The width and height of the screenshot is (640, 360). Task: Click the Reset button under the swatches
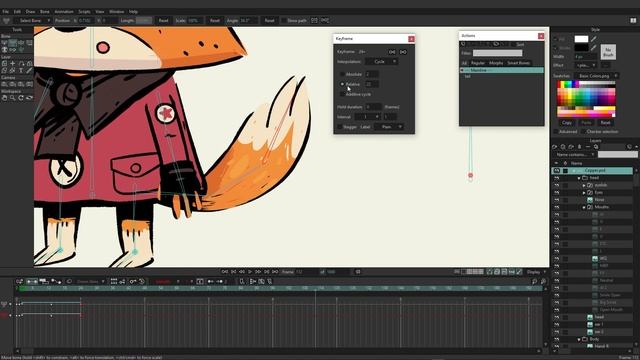point(605,122)
